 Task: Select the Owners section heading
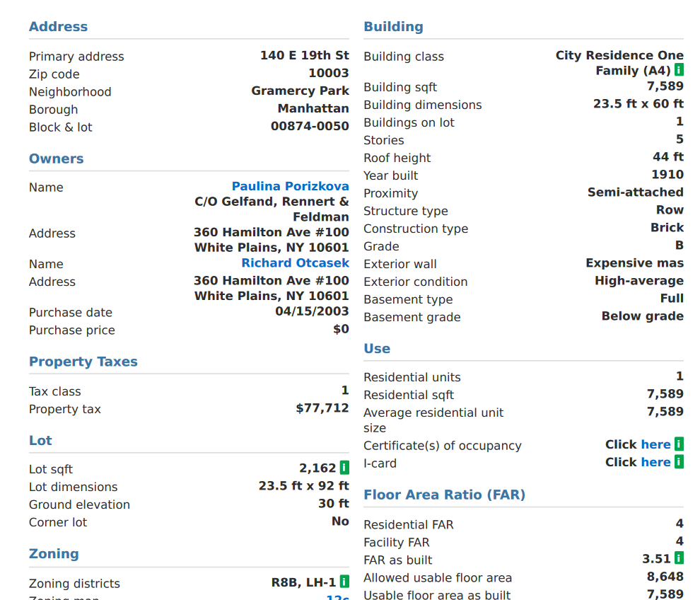click(56, 158)
